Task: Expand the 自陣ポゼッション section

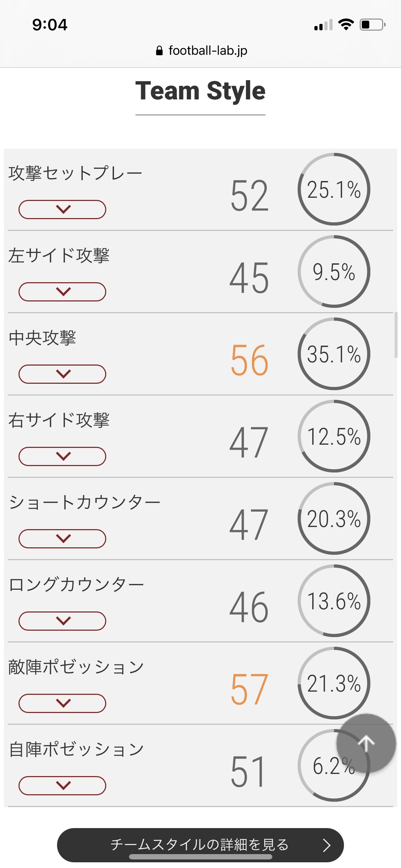Action: 62,786
